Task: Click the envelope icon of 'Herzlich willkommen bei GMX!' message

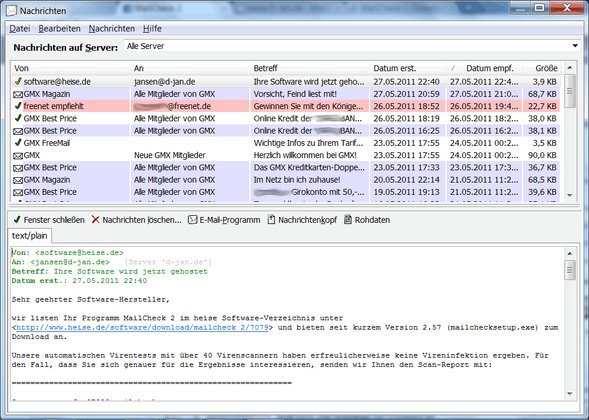Action: (x=18, y=156)
